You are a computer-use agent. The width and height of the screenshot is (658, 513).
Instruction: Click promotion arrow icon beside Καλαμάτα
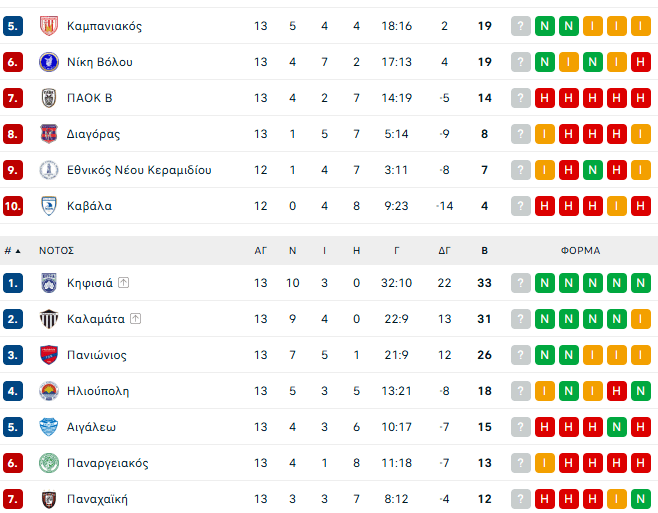(135, 319)
